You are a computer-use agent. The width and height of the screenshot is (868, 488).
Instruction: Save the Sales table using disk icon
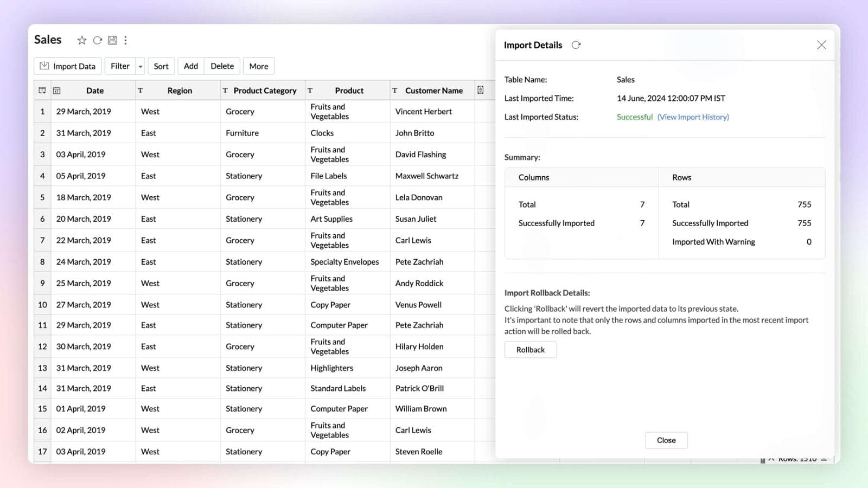[112, 40]
